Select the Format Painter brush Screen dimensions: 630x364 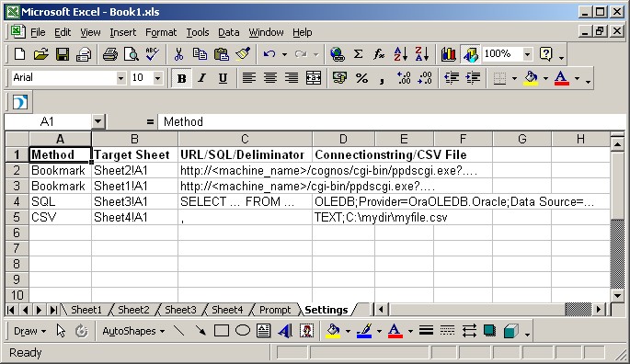pyautogui.click(x=243, y=54)
